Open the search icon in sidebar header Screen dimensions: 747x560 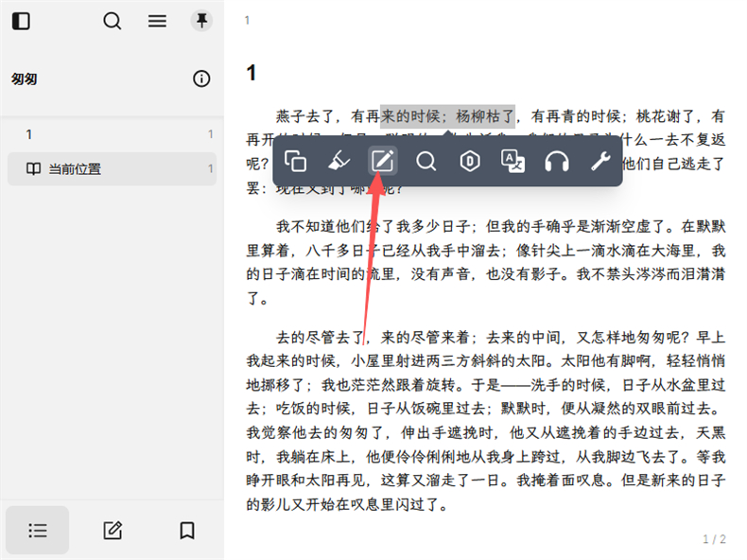coord(113,21)
